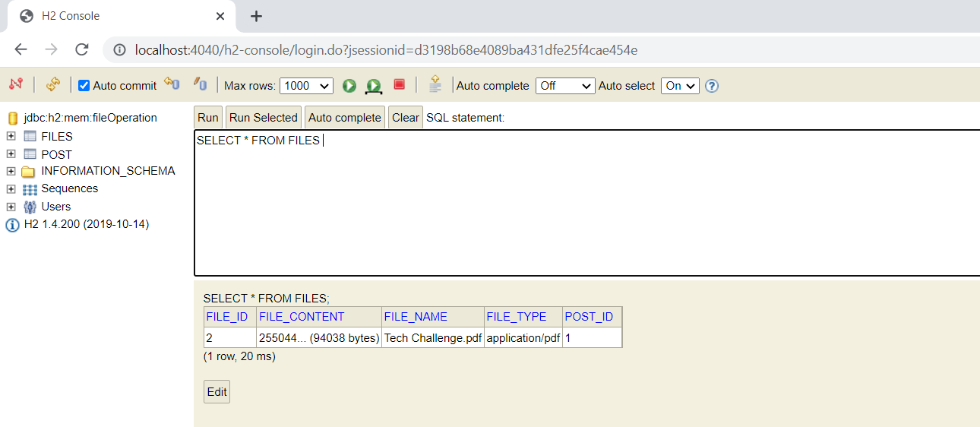980x427 pixels.
Task: Click the red Cancel statement icon
Action: tap(400, 85)
